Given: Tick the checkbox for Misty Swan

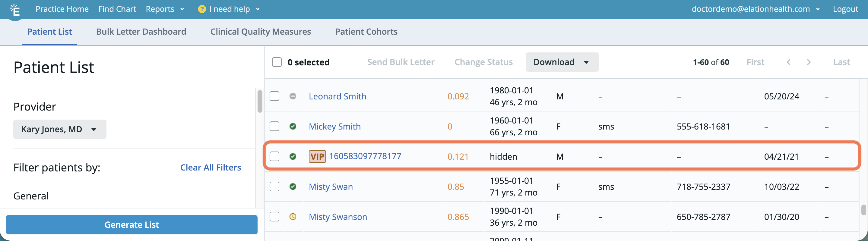Looking at the screenshot, I should tap(275, 186).
